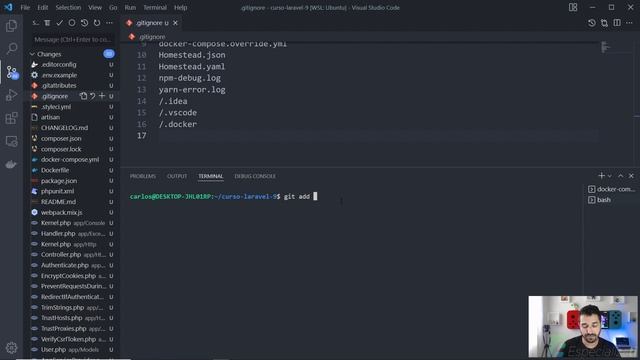The width and height of the screenshot is (640, 360).
Task: Collapse the Changes group
Action: (x=32, y=54)
